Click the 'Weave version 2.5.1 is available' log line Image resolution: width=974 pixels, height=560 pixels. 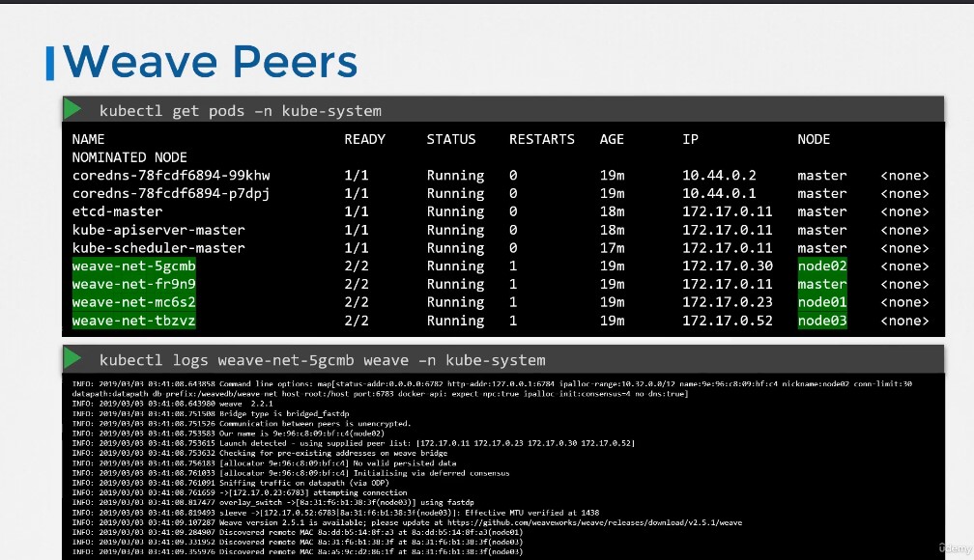[407, 522]
